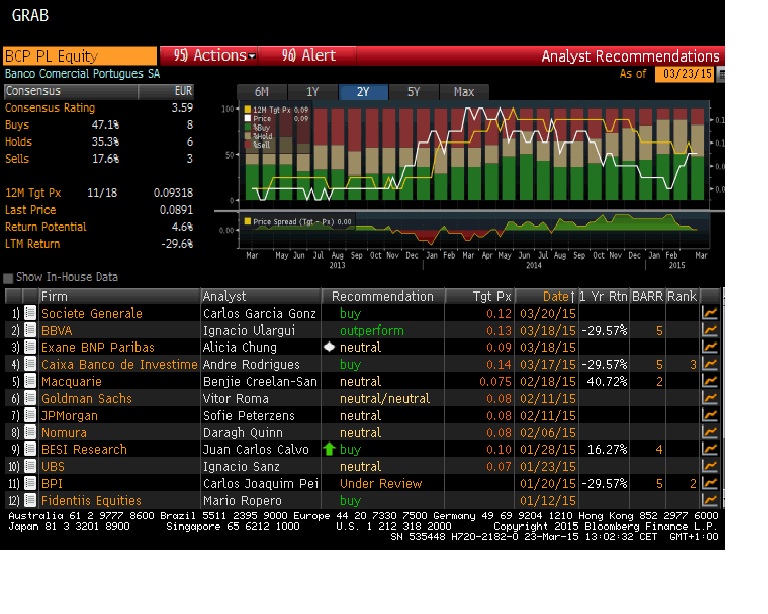The image size is (768, 614).
Task: Enable the Show In-House Data checkbox
Action: (9, 278)
